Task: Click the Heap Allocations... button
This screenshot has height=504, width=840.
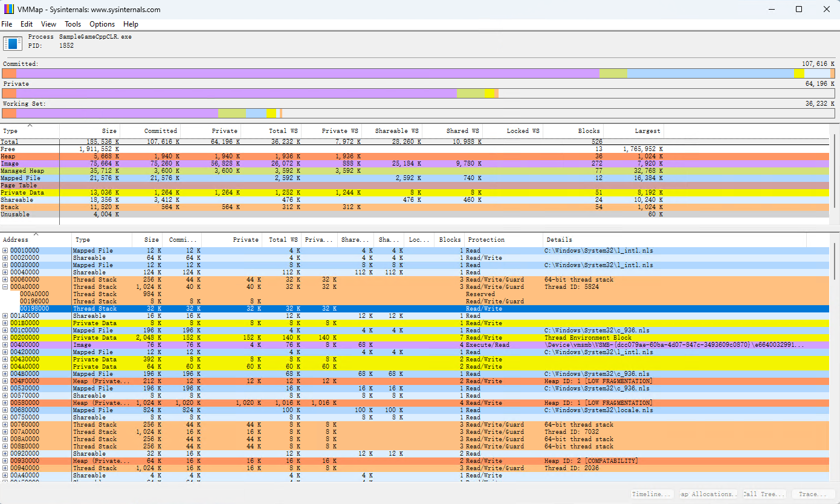Action: 708,494
